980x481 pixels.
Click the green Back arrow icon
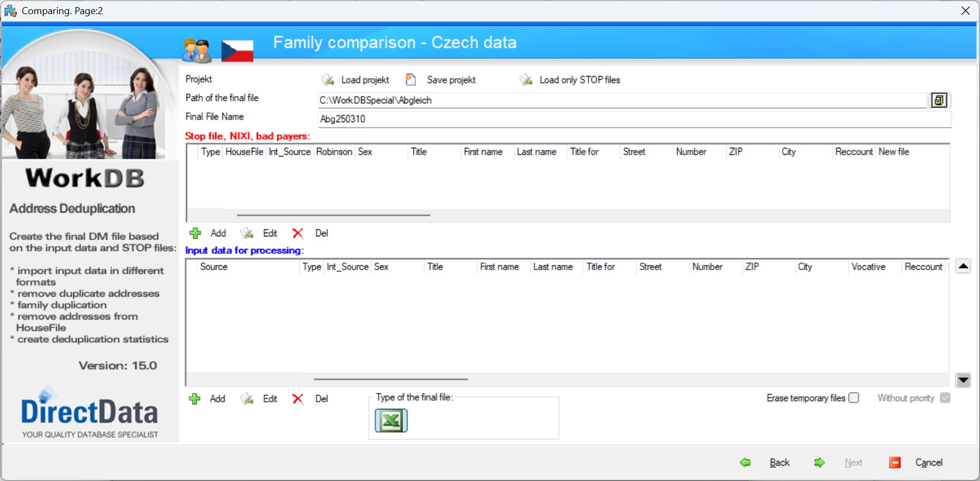click(x=746, y=463)
